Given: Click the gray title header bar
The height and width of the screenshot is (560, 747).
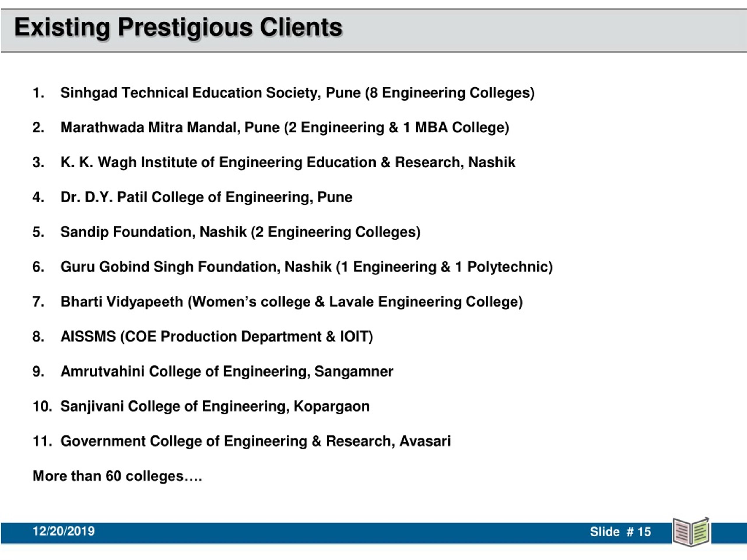Looking at the screenshot, I should coord(373,30).
